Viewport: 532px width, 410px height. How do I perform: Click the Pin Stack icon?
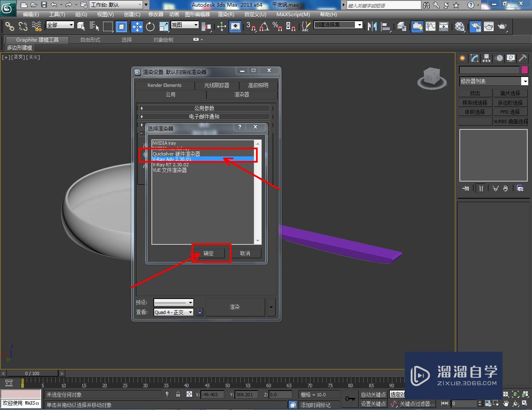pos(466,188)
